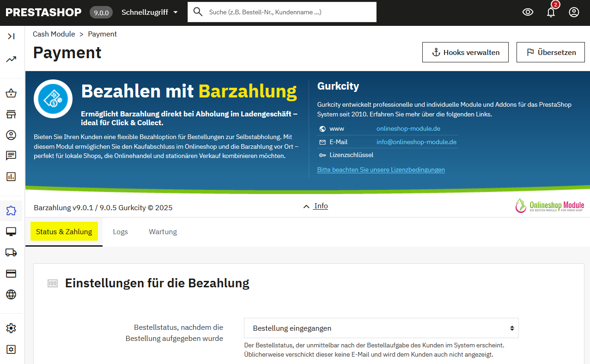Viewport: 590px width, 364px height.
Task: Open Modules via the puzzle icon
Action: [11, 211]
